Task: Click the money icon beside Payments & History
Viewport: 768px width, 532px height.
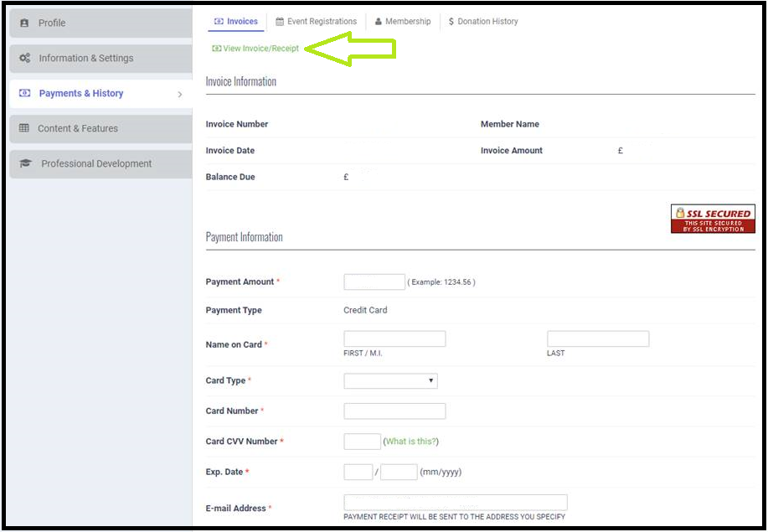Action: (x=24, y=93)
